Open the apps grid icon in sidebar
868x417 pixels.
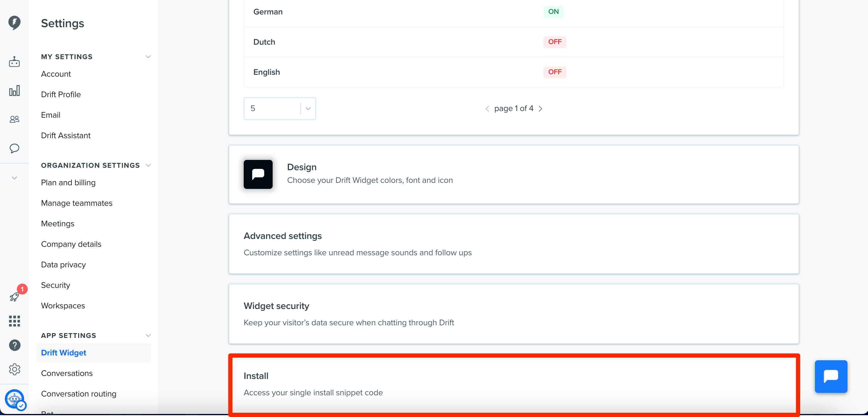(x=14, y=321)
